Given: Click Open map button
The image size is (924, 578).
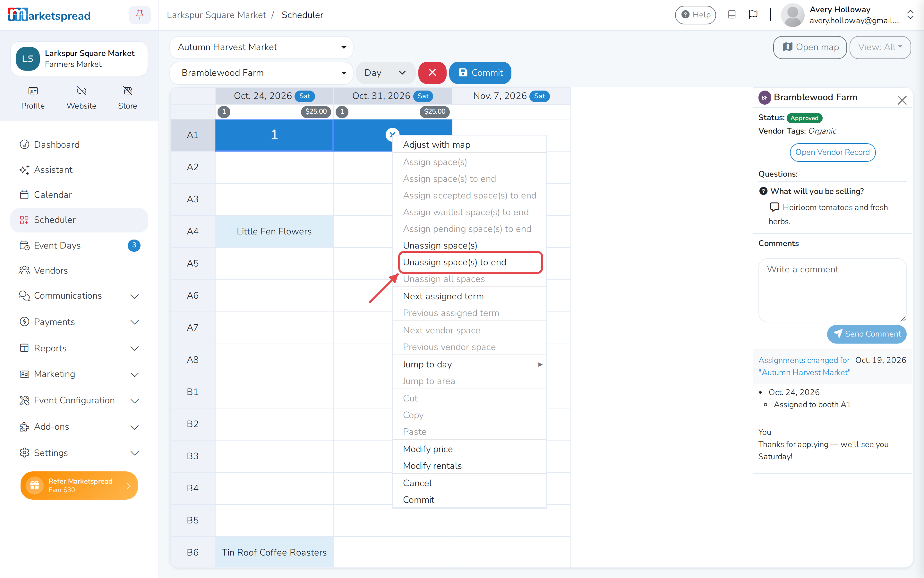Looking at the screenshot, I should click(810, 48).
